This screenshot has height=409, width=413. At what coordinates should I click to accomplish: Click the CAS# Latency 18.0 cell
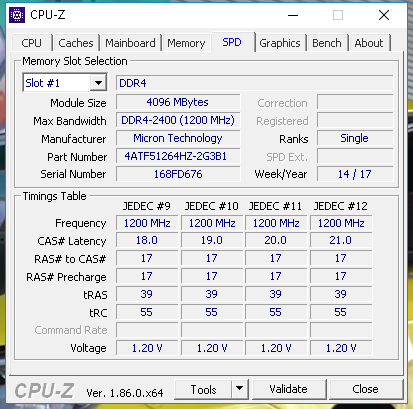pyautogui.click(x=147, y=240)
